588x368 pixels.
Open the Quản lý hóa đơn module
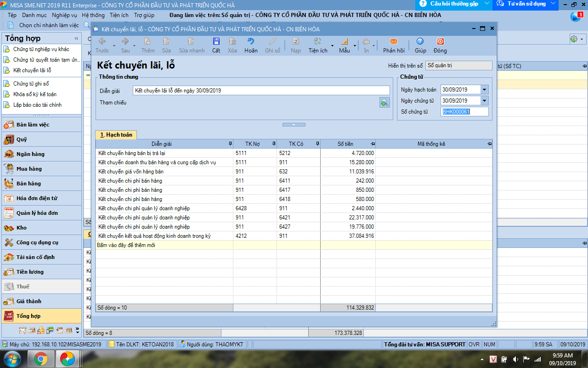pos(41,213)
